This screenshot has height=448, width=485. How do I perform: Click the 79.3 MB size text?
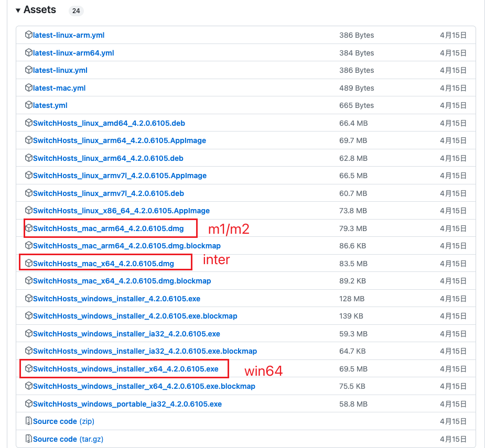(x=353, y=228)
